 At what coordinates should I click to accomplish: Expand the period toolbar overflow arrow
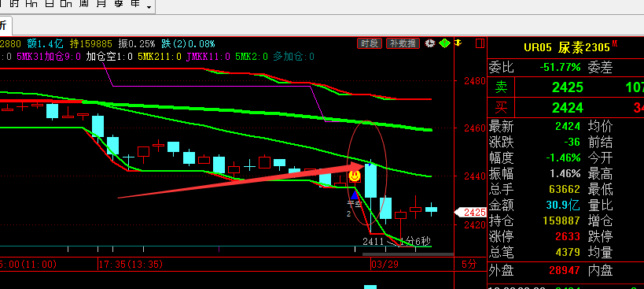point(149,7)
